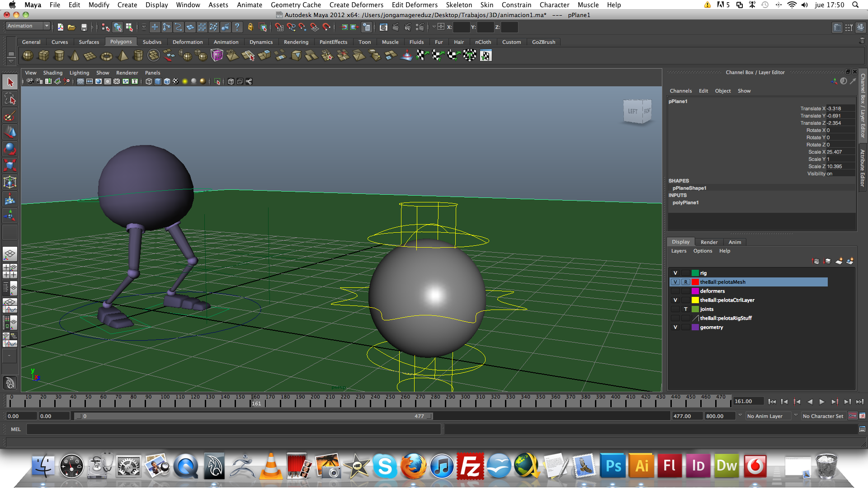This screenshot has height=488, width=868.
Task: Click the current frame field showing 161.00
Action: pyautogui.click(x=748, y=401)
